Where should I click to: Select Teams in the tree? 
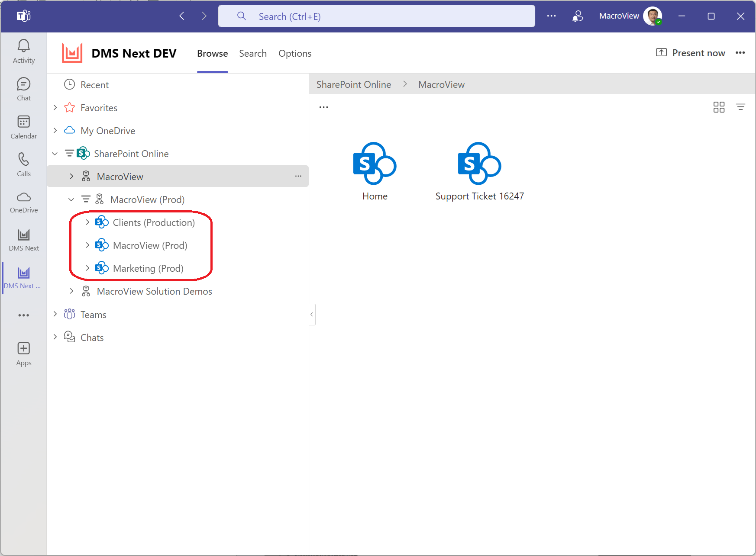pos(93,315)
